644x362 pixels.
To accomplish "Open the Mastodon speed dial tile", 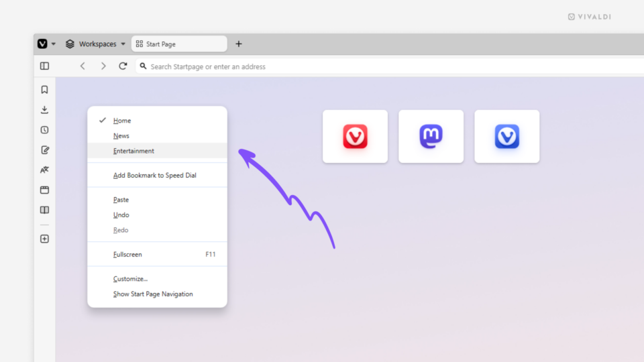I will [x=431, y=136].
